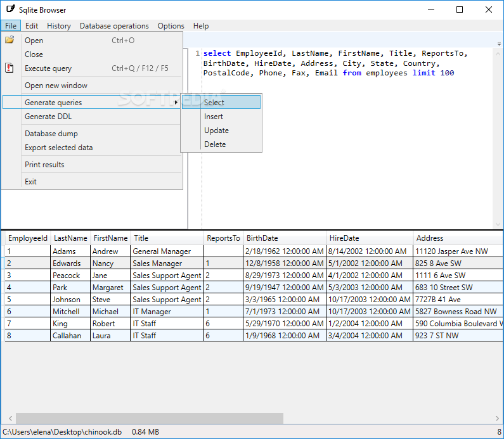Select Database dump menu entry
This screenshot has height=439, width=504.
(x=93, y=134)
